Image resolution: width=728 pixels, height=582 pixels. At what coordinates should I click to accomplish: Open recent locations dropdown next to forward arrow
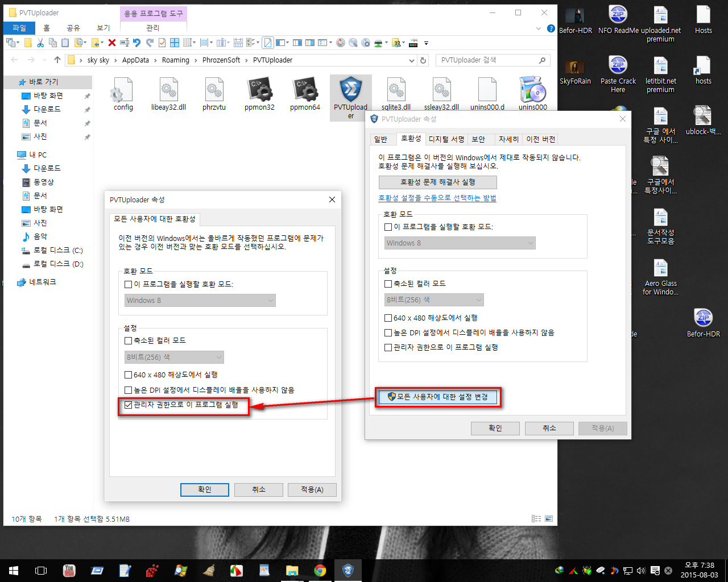(45, 60)
